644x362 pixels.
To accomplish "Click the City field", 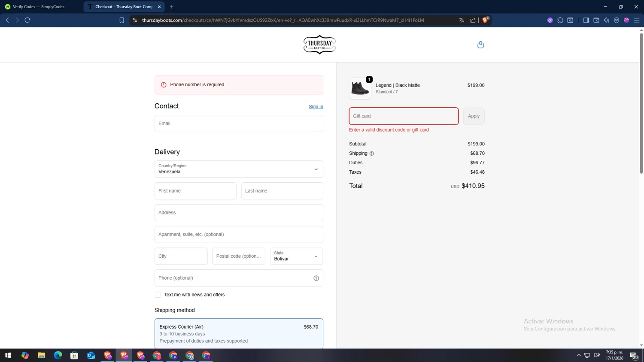I will click(x=181, y=256).
